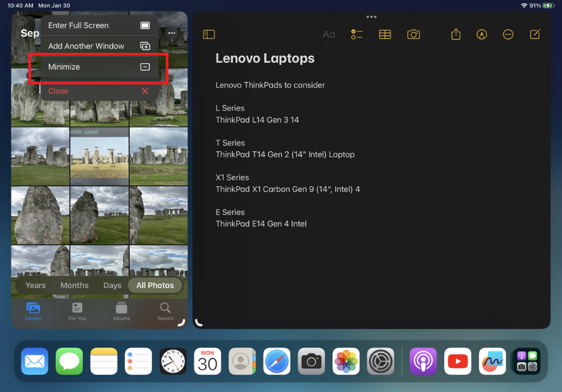Open text formatting options with Aa icon
Viewport: 562px width, 392px height.
(329, 34)
